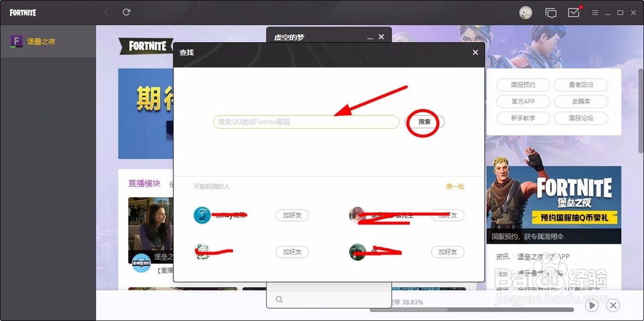Click the 武器库 button
This screenshot has width=644, height=321.
click(581, 101)
